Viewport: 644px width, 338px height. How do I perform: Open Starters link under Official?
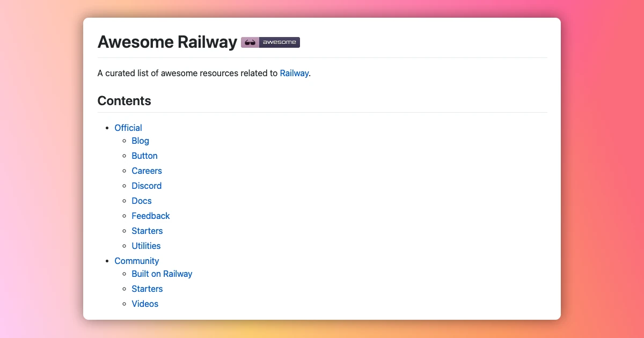pyautogui.click(x=147, y=231)
